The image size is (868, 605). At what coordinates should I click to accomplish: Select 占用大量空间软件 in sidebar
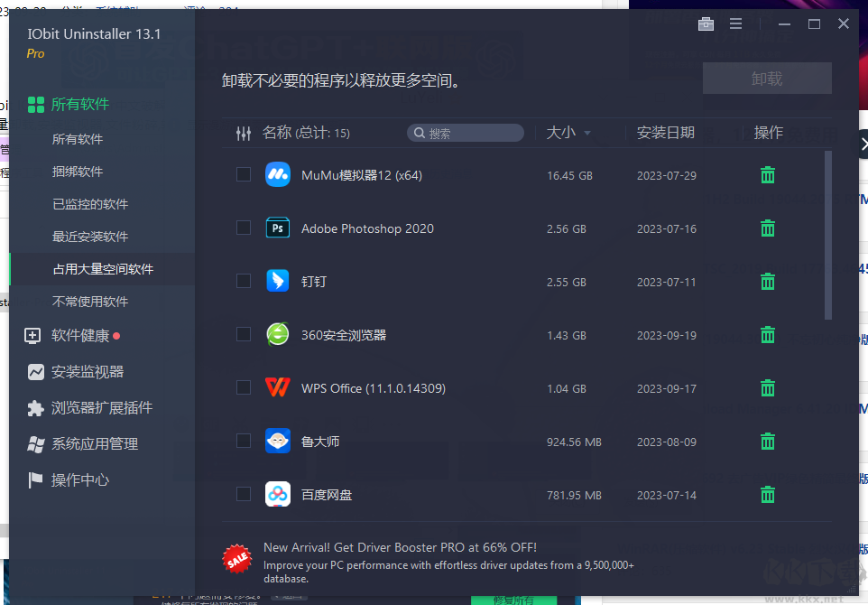pos(103,269)
